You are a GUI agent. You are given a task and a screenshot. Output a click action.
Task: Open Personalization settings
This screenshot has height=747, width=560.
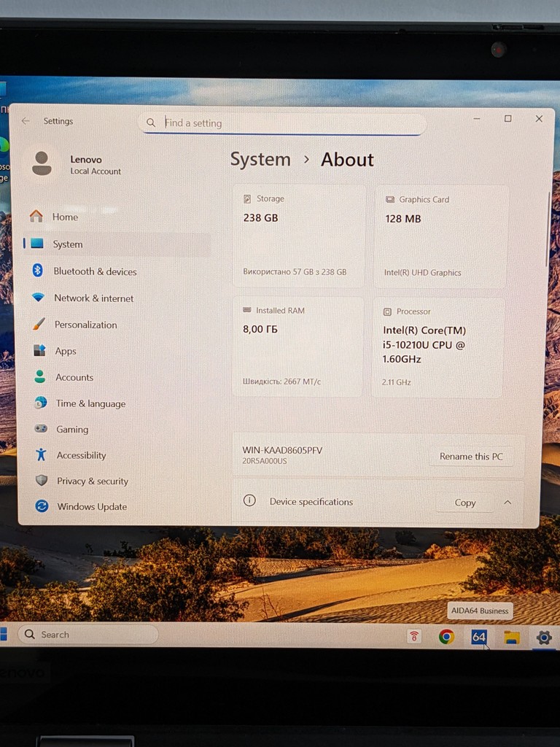pyautogui.click(x=116, y=325)
